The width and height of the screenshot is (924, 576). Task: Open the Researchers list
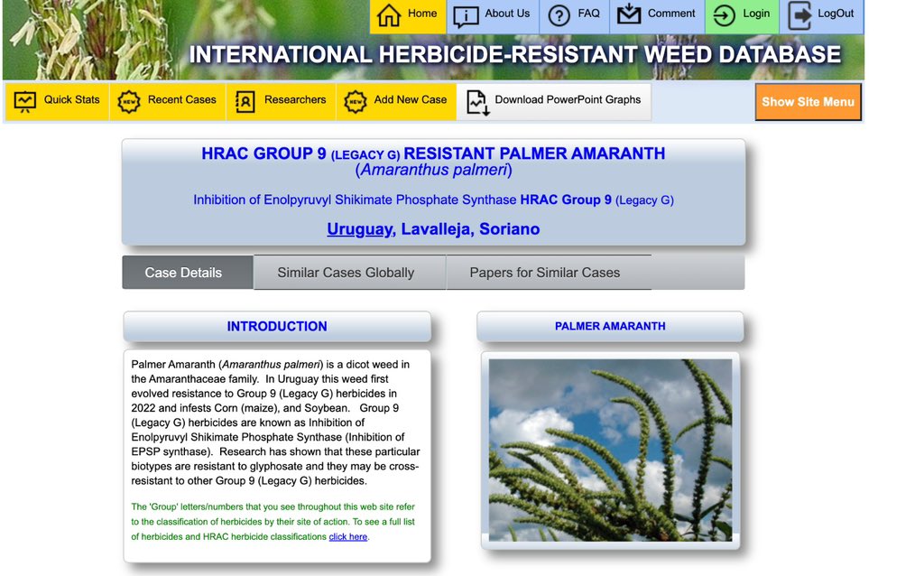click(x=282, y=101)
